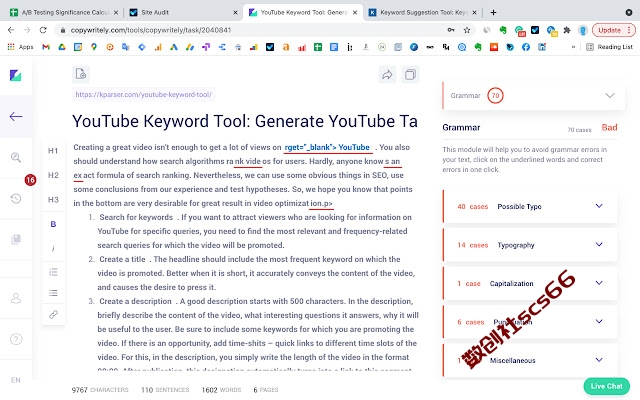Go back using the sidebar left arrow
This screenshot has height=400, width=640.
[x=16, y=116]
